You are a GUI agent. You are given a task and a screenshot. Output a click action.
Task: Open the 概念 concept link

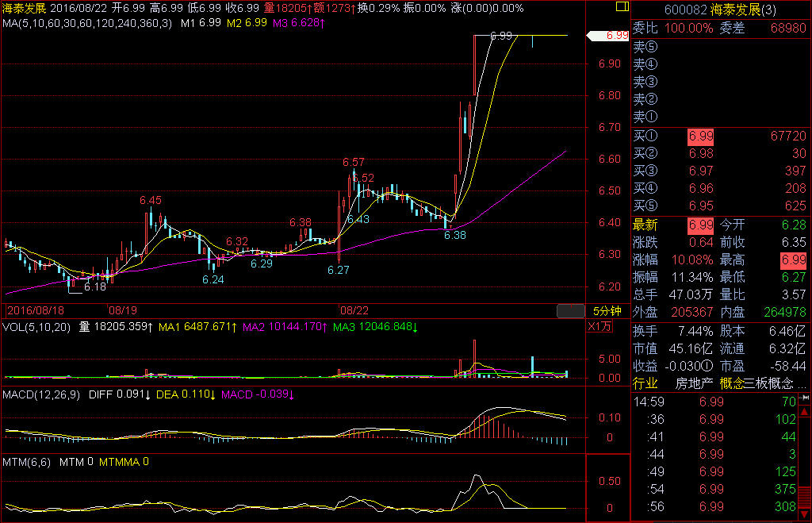pos(731,383)
